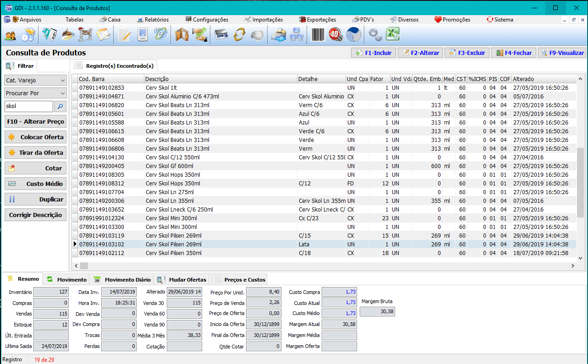Select the row with barcode 07891149102853
588x364 pixels.
pos(324,88)
